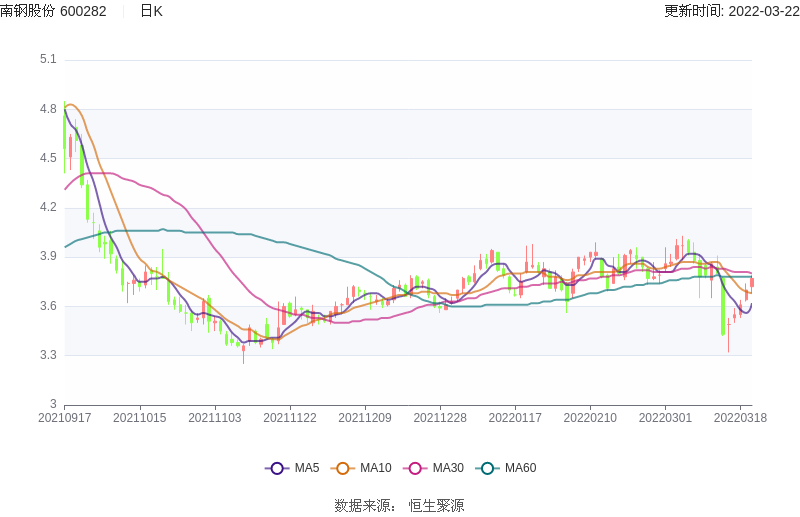Click the 3.6 y-axis price label
The image size is (800, 517).
[47, 306]
